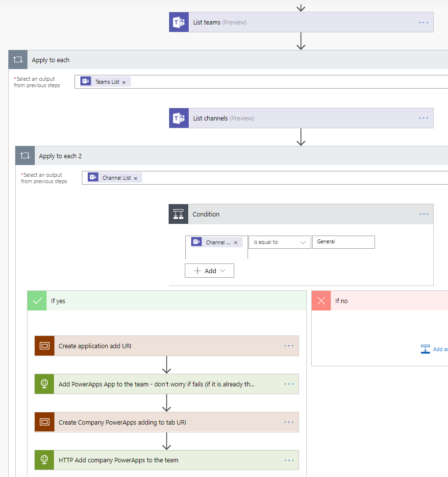The width and height of the screenshot is (448, 477).
Task: Click the red X icon on If no
Action: point(322,301)
